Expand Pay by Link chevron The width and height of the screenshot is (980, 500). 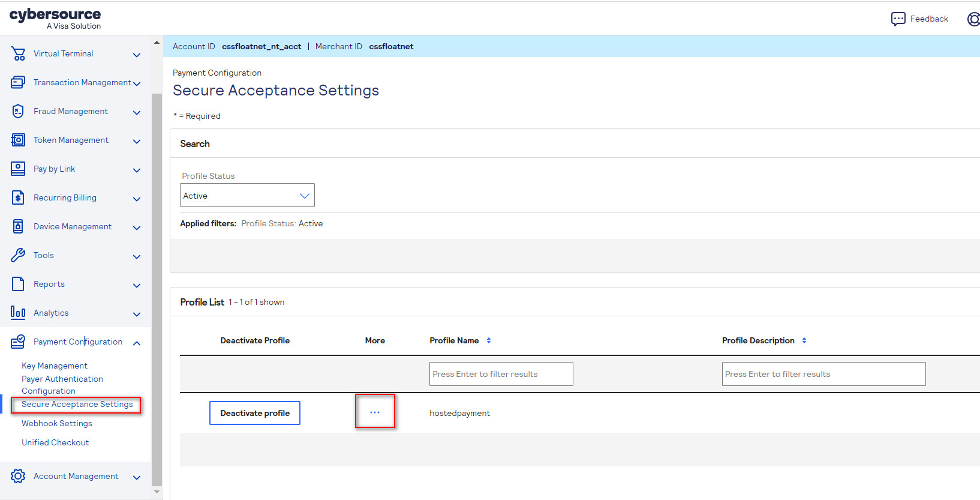(137, 170)
